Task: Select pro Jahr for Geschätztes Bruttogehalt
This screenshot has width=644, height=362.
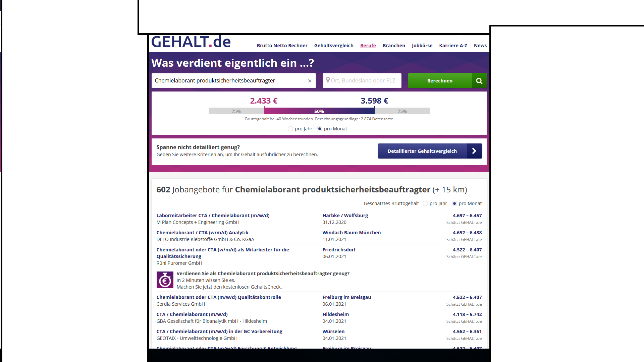Action: [x=425, y=203]
